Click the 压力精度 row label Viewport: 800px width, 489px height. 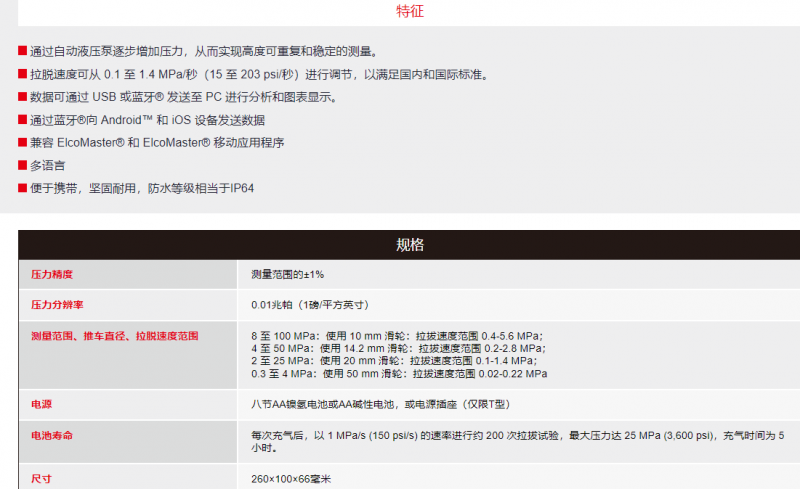52,274
